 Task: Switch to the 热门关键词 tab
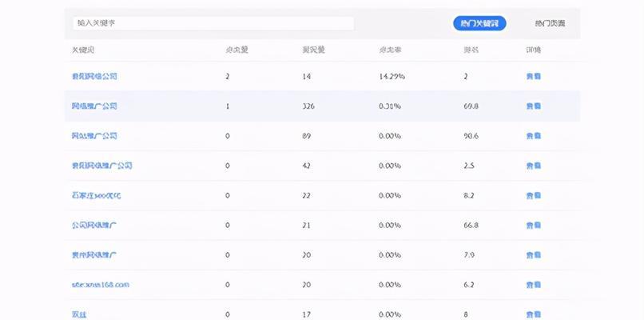coord(479,24)
